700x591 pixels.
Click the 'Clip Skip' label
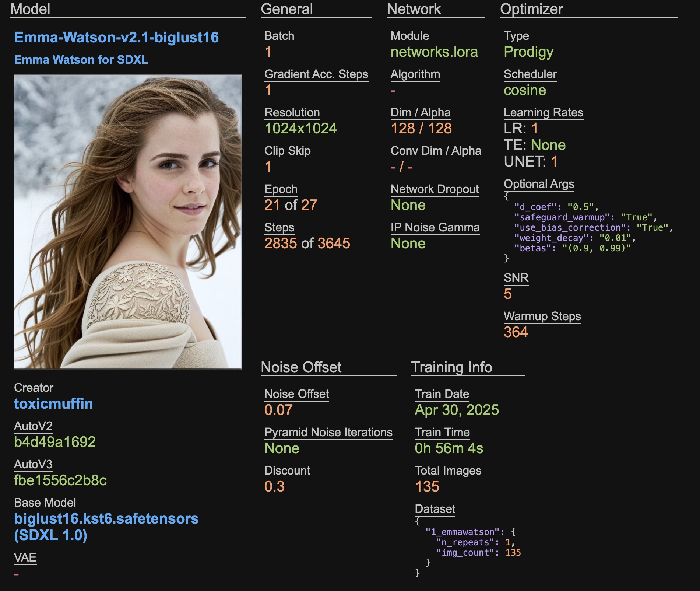288,151
